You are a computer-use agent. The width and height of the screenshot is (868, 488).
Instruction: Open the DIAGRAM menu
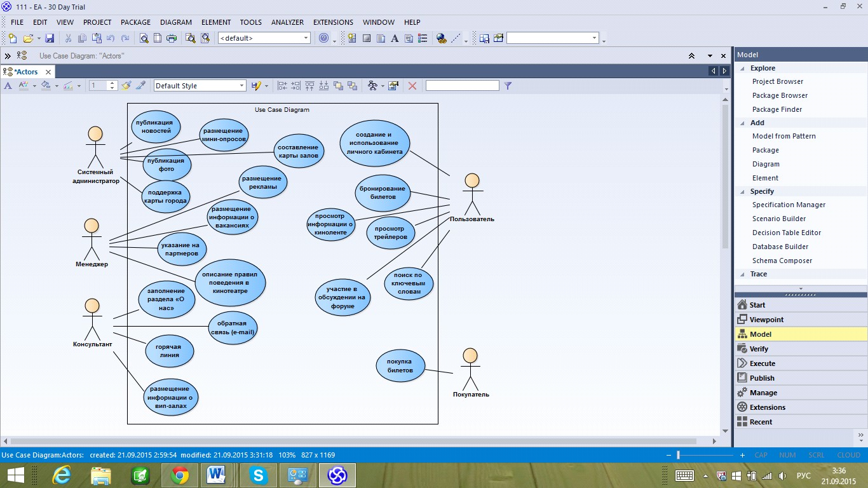pos(176,22)
